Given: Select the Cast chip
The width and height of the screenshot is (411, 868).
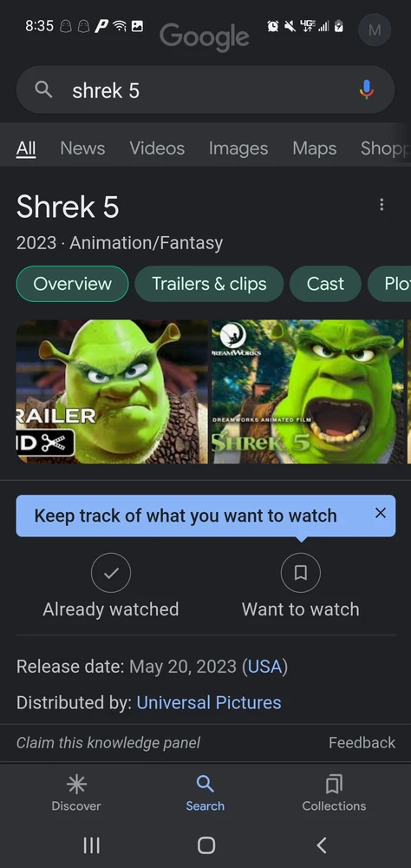Looking at the screenshot, I should tap(325, 284).
